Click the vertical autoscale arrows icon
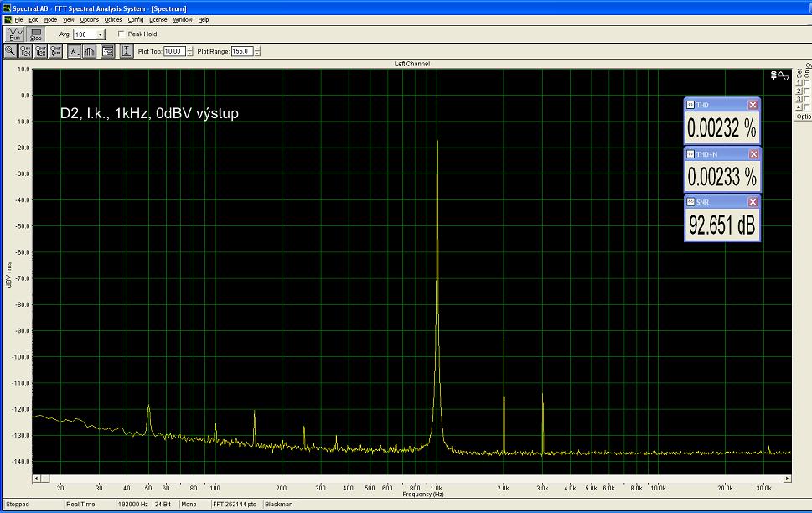This screenshot has height=513, width=812. [x=127, y=51]
